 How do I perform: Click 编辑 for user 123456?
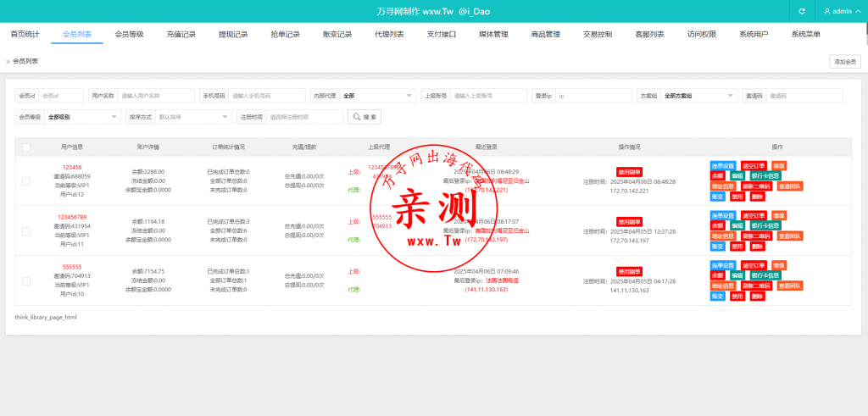click(737, 176)
